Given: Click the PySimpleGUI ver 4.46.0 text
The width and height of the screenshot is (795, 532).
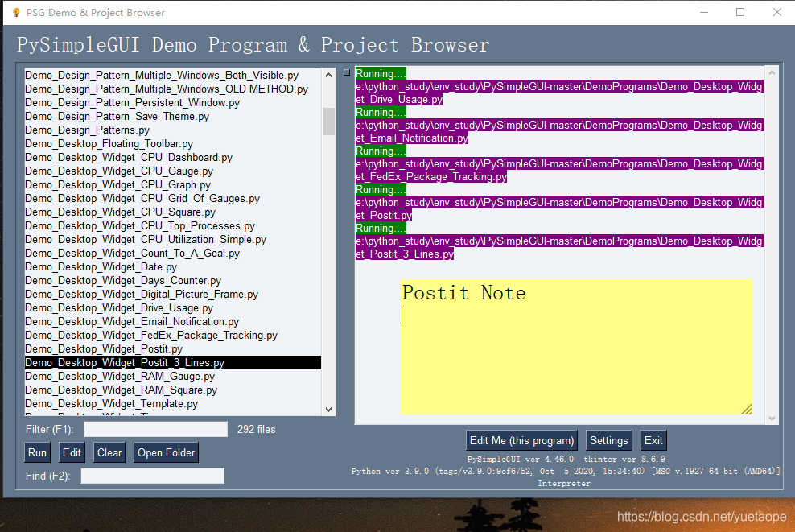Looking at the screenshot, I should pyautogui.click(x=521, y=459).
